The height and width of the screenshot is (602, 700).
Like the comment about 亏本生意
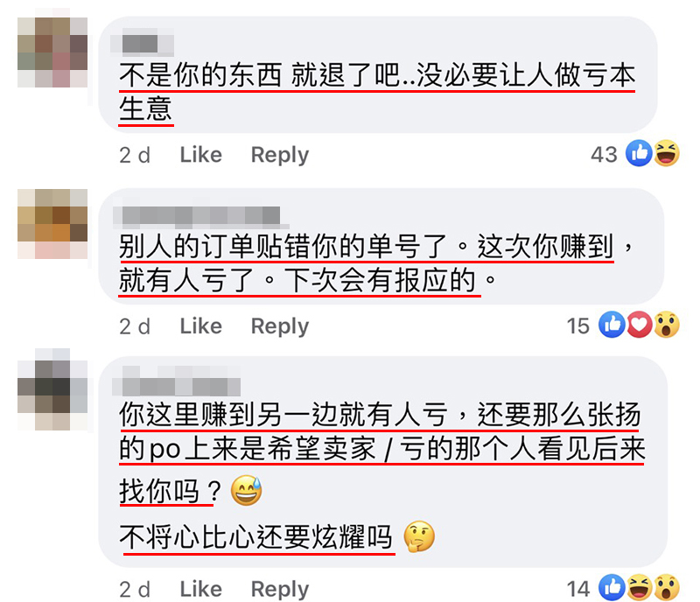click(x=201, y=155)
